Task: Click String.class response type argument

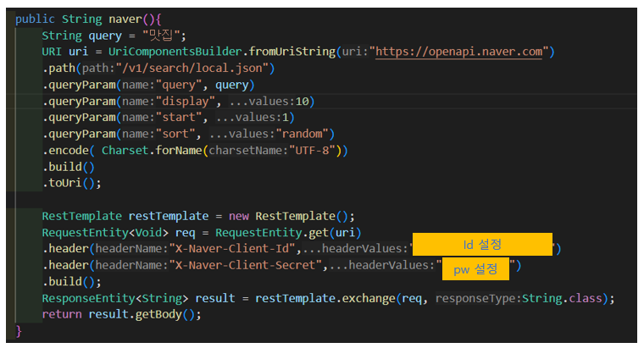Action: [x=562, y=298]
